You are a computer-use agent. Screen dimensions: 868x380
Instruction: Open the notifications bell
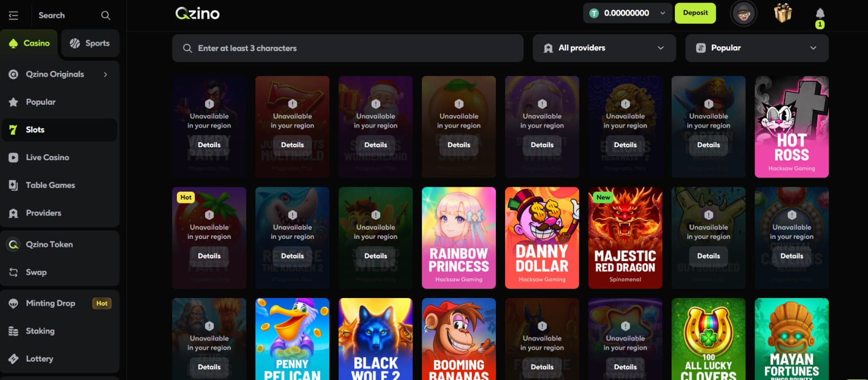[x=820, y=13]
